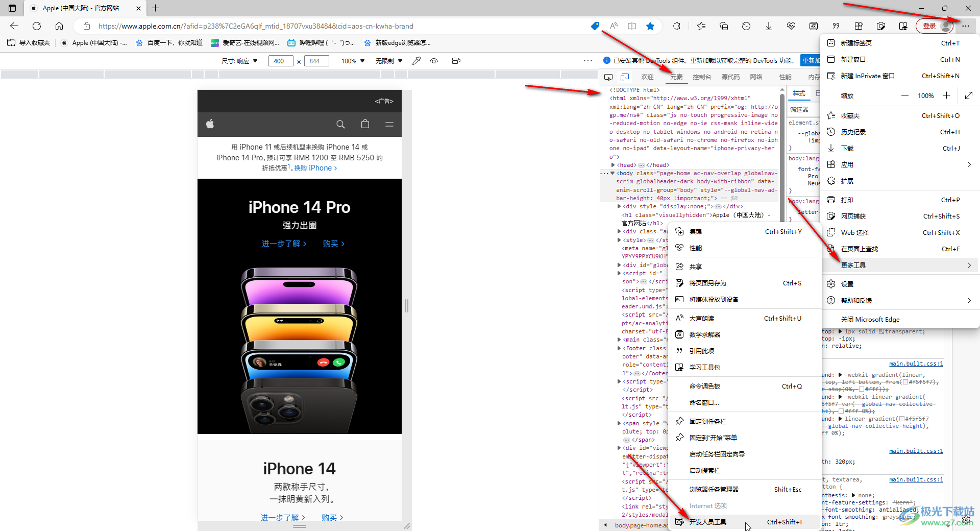Image resolution: width=980 pixels, height=531 pixels.
Task: Click the vision deficiency eye icon
Action: click(434, 61)
